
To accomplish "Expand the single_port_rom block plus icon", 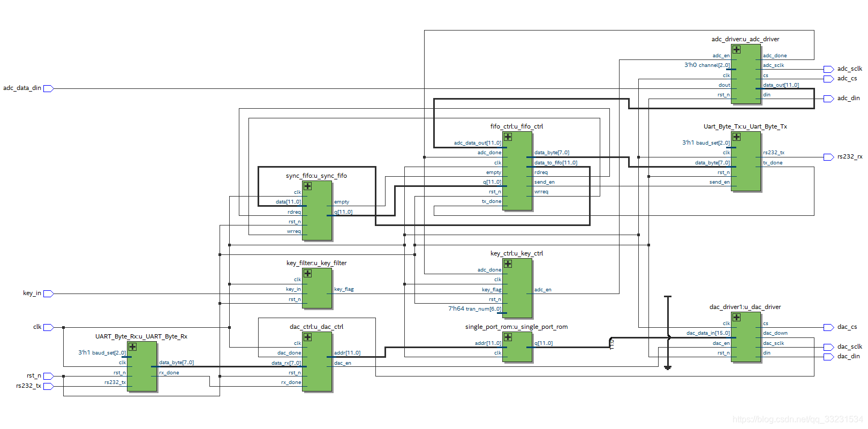I will [508, 337].
